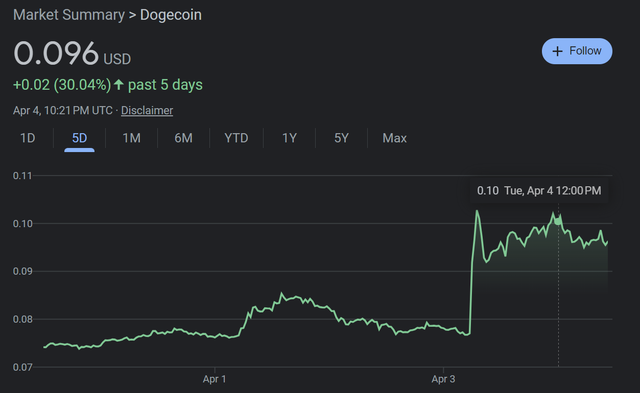Select the YTD range tab

(236, 138)
